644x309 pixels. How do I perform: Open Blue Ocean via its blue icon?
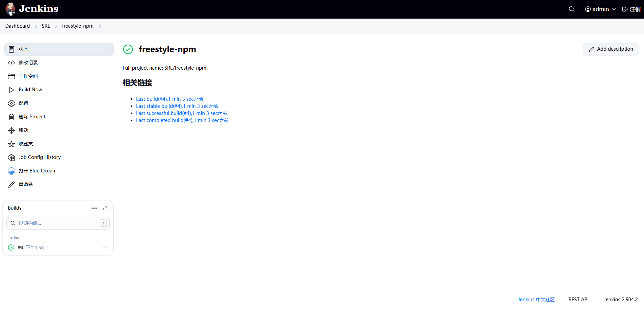point(11,171)
